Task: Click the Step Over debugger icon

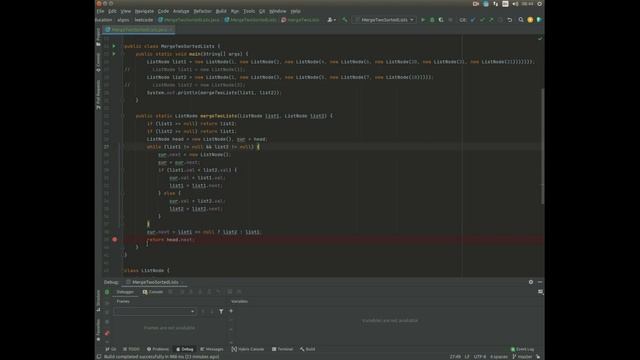Action: pyautogui.click(x=182, y=292)
